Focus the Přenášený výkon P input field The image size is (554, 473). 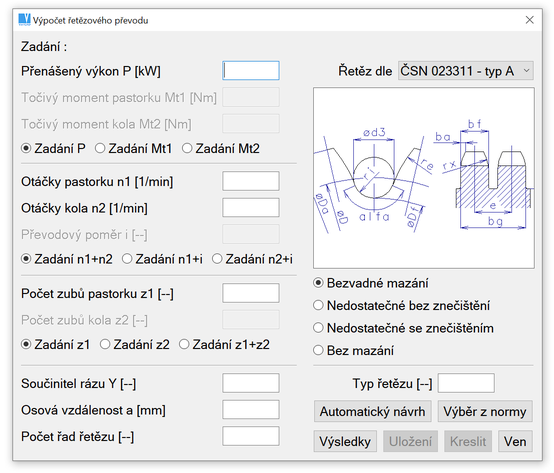pyautogui.click(x=251, y=71)
